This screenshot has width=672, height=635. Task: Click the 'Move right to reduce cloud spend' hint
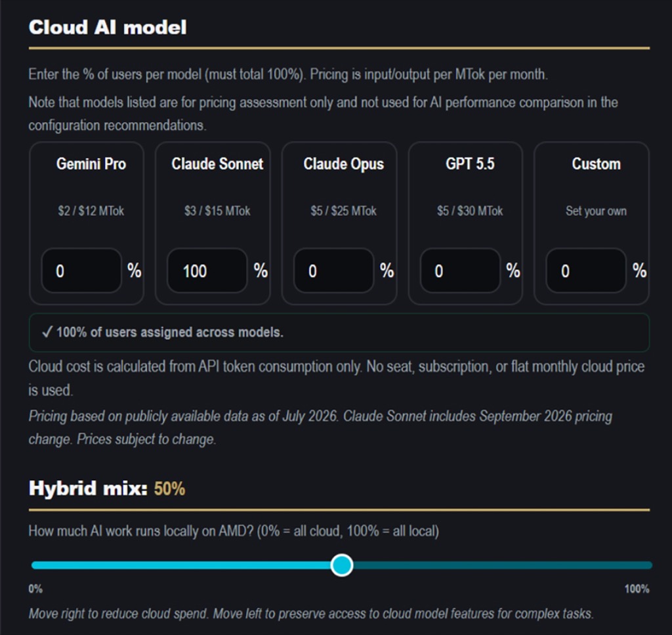[x=311, y=613]
